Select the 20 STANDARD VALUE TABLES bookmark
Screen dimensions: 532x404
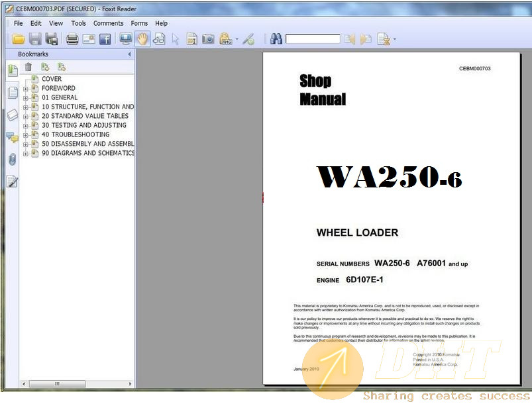point(85,116)
